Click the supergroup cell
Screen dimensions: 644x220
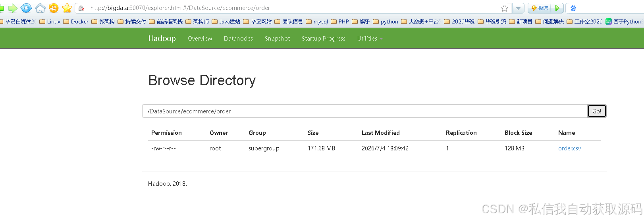point(264,148)
